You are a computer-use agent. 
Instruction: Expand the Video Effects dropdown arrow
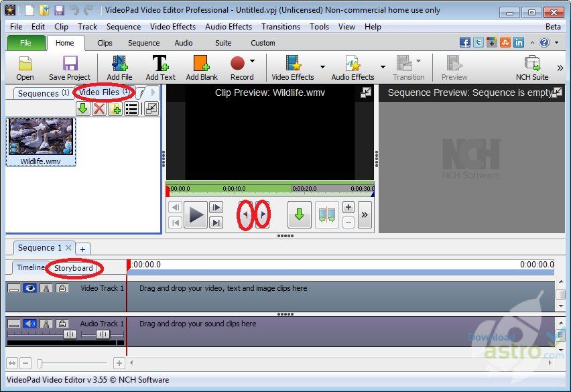click(322, 67)
